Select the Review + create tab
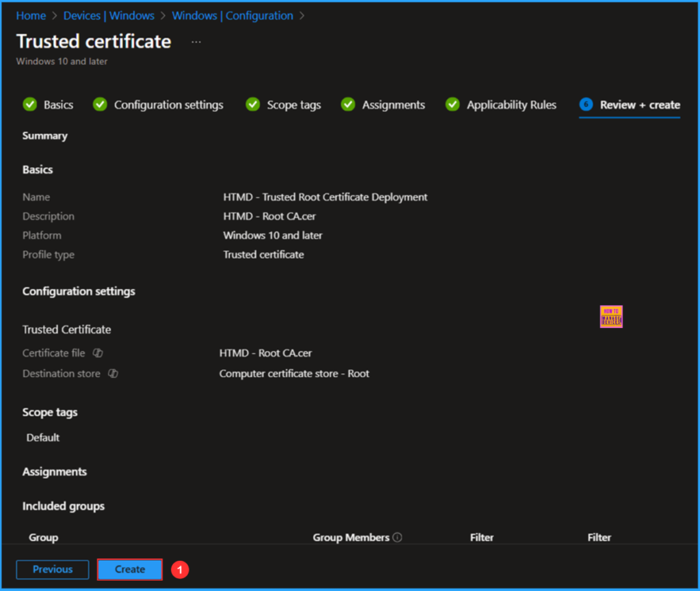 [x=630, y=105]
